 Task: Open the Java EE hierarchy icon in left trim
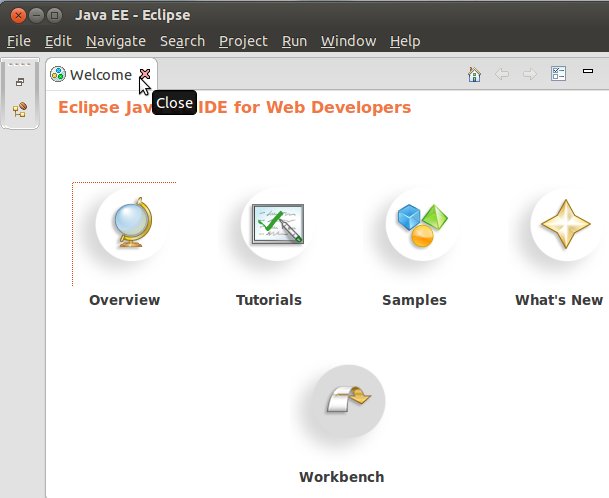pos(20,110)
